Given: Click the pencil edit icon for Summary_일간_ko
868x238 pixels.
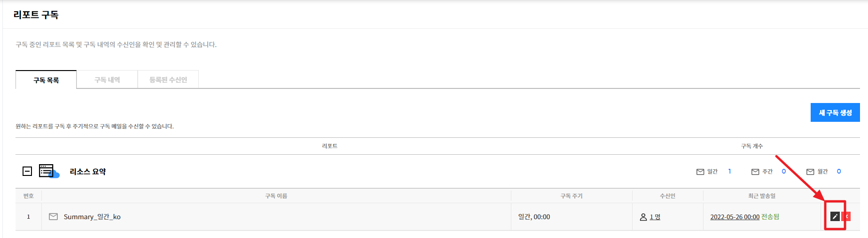Looking at the screenshot, I should pyautogui.click(x=835, y=216).
